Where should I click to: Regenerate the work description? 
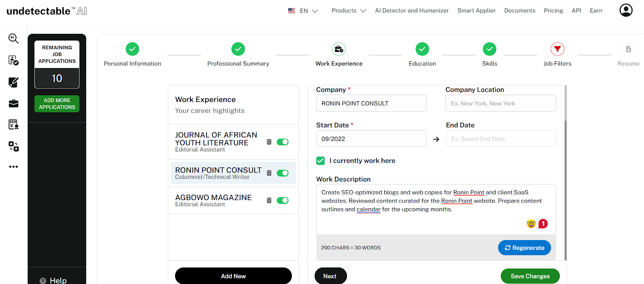click(x=524, y=248)
